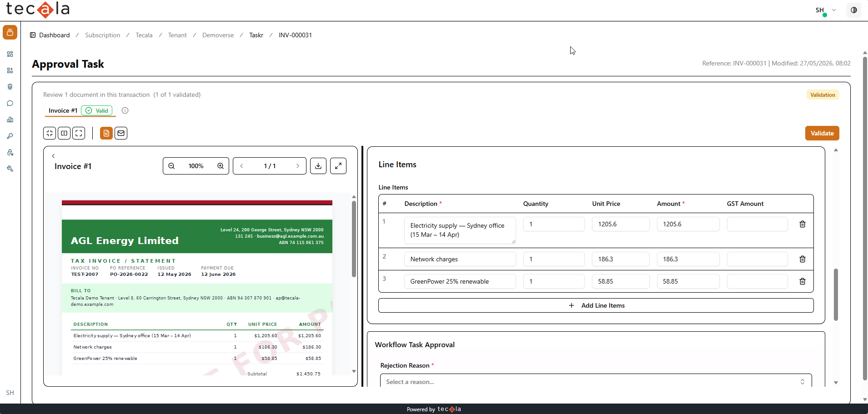Screen dimensions: 868x414
Task: Select the full-screen layout icon
Action: 79,133
